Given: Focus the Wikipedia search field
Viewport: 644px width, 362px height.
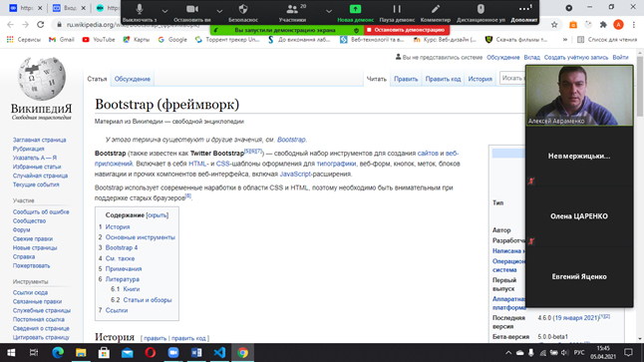Looking at the screenshot, I should [x=512, y=78].
